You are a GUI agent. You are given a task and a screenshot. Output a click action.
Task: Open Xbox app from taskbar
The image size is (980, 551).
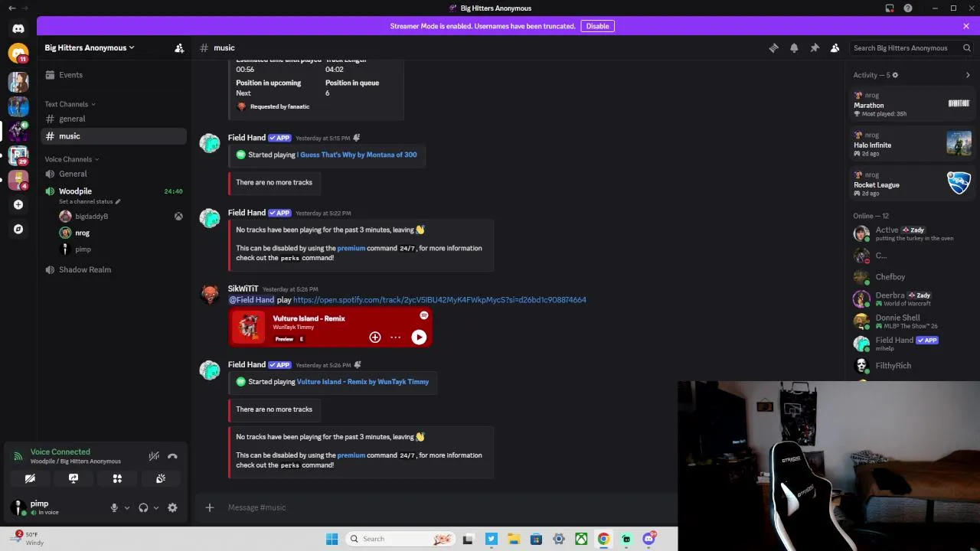(x=582, y=539)
